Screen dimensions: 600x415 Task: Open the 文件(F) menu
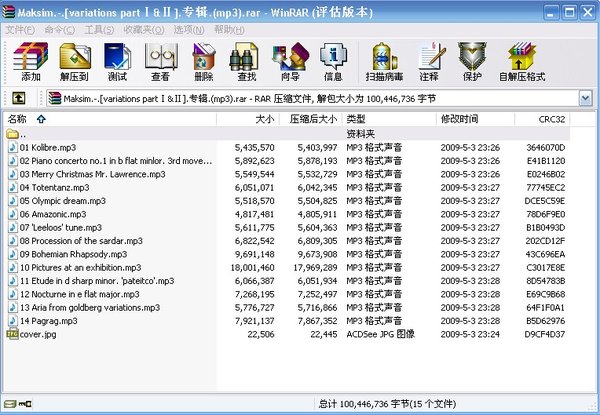[x=20, y=30]
